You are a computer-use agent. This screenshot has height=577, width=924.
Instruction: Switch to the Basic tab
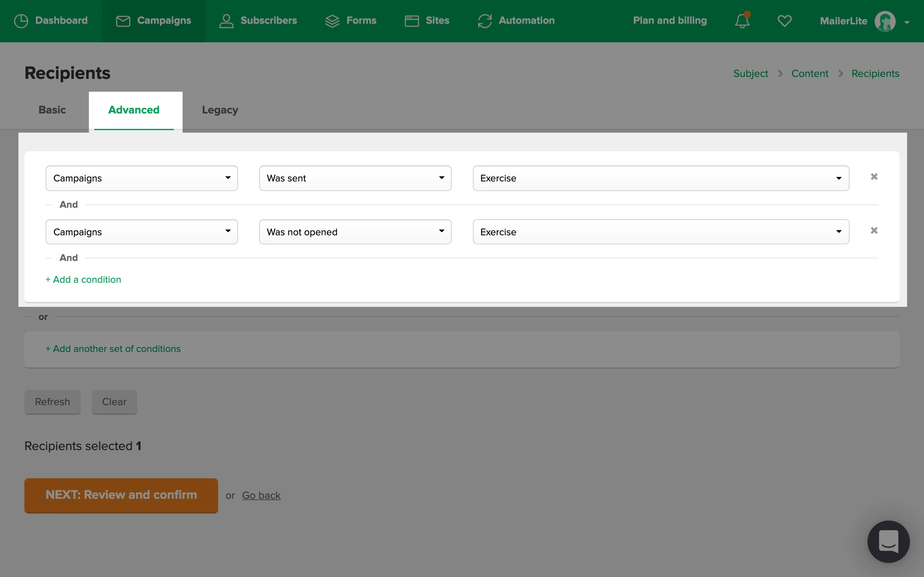point(52,110)
